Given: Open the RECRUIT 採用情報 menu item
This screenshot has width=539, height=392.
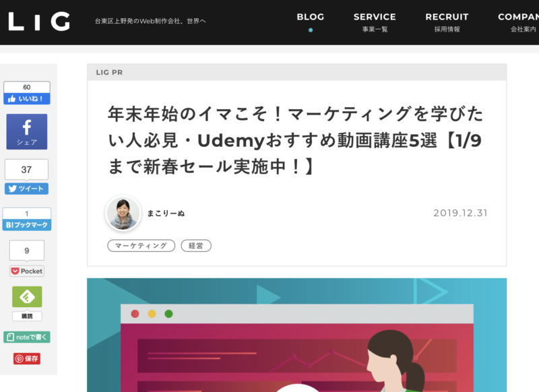Looking at the screenshot, I should tap(447, 22).
